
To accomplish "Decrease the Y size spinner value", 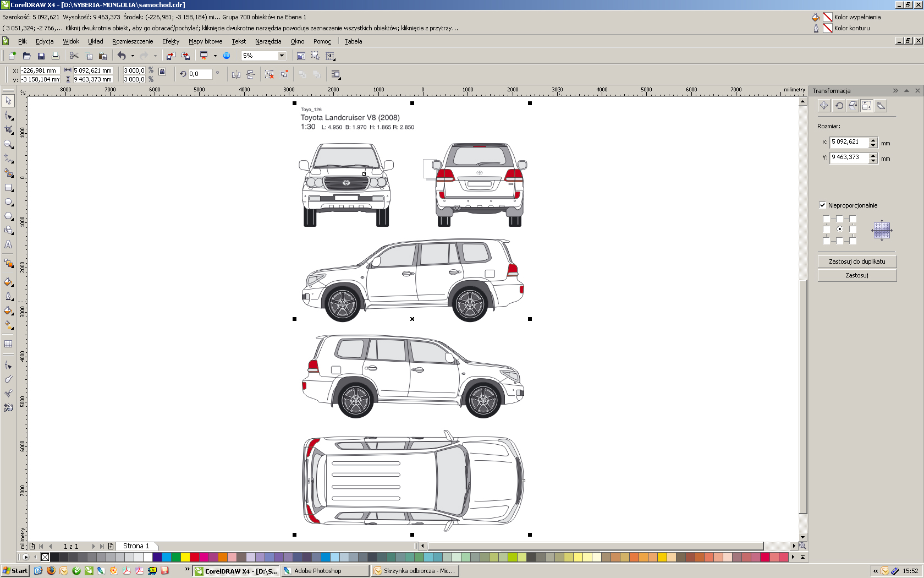I will click(x=873, y=161).
